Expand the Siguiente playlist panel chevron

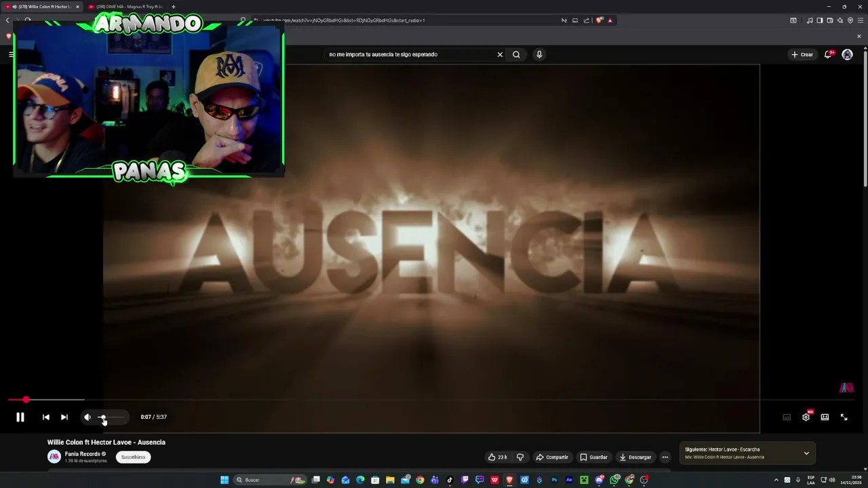pyautogui.click(x=806, y=453)
